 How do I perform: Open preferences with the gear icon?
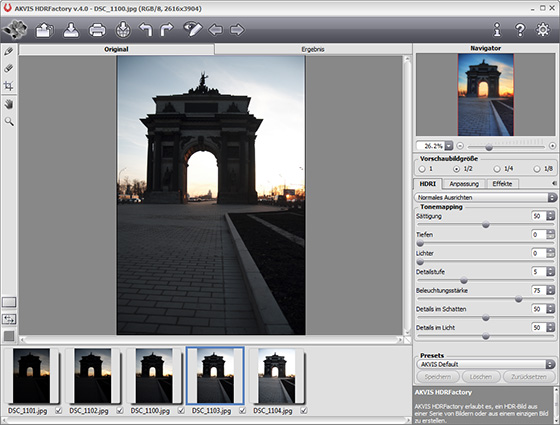point(543,30)
